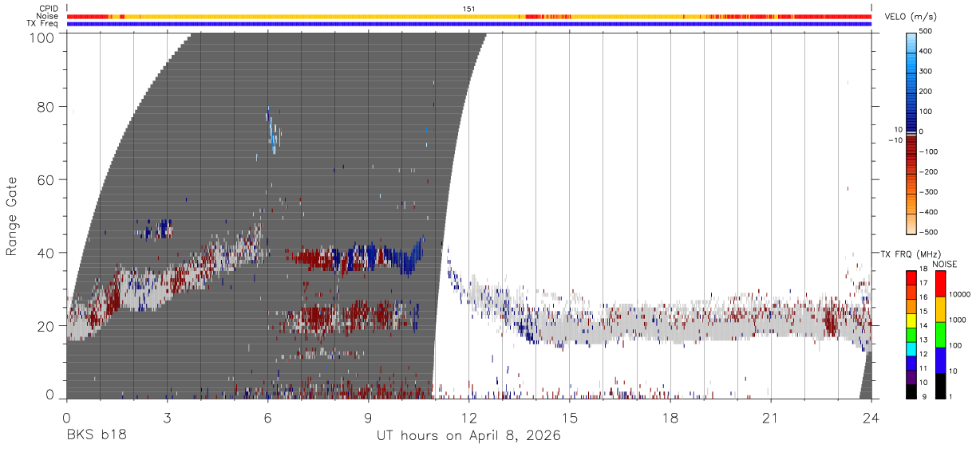Click the CPID label at top left
The width and height of the screenshot is (980, 452).
49,9
